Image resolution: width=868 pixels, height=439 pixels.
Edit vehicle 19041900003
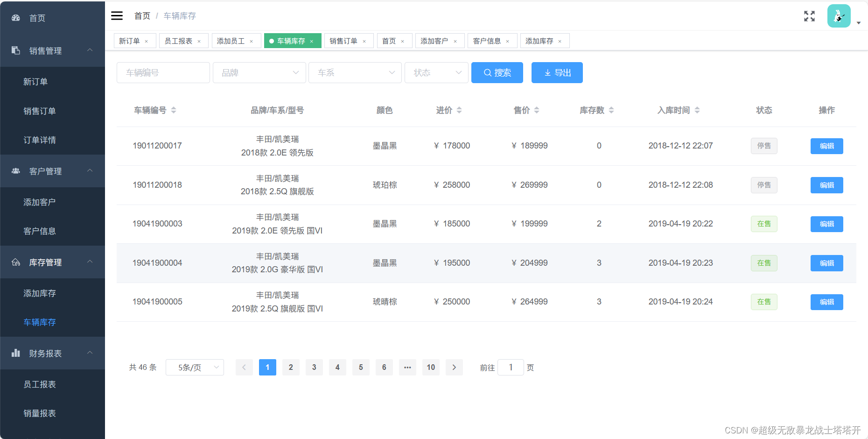[x=826, y=224]
